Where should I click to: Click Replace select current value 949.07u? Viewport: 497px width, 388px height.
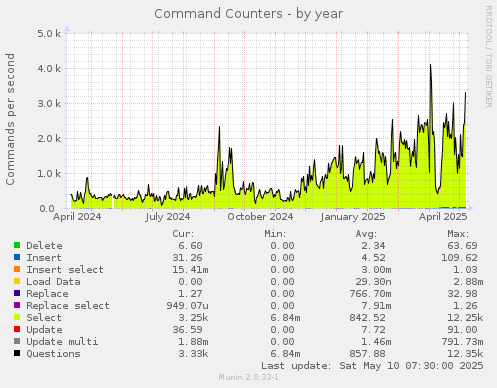pos(187,306)
